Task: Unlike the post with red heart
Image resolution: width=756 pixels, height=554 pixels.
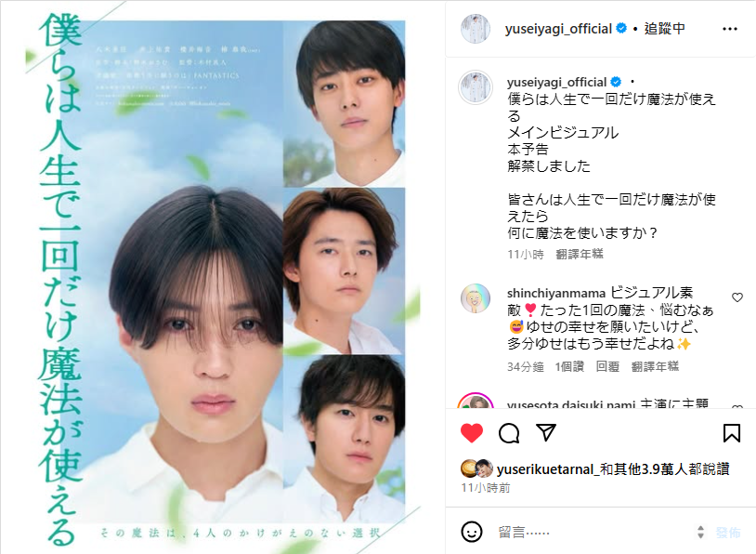Action: tap(472, 432)
